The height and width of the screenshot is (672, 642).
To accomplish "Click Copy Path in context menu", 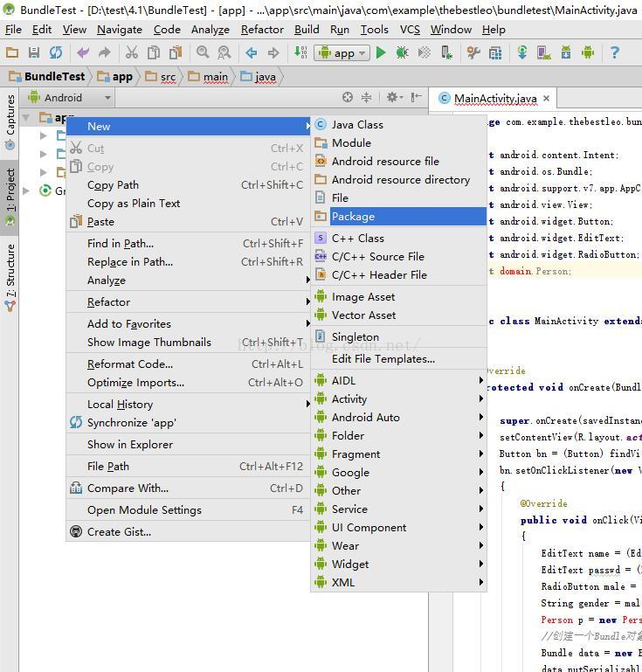I will [189, 185].
